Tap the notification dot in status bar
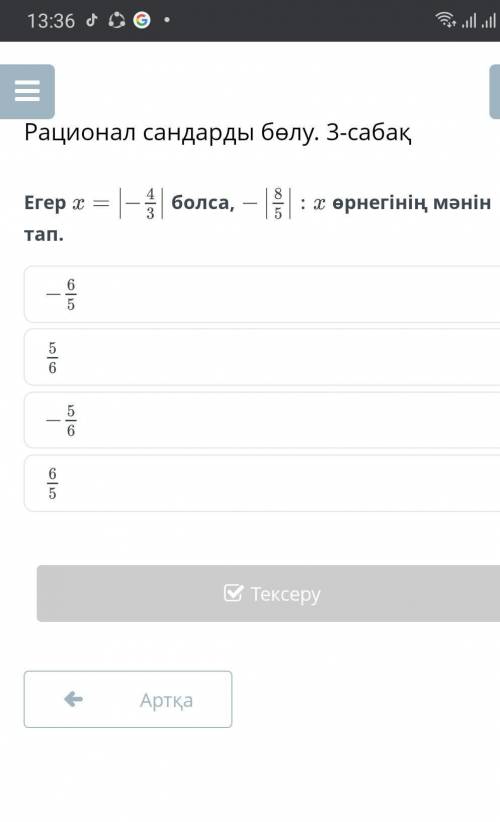The image size is (500, 822). (167, 20)
